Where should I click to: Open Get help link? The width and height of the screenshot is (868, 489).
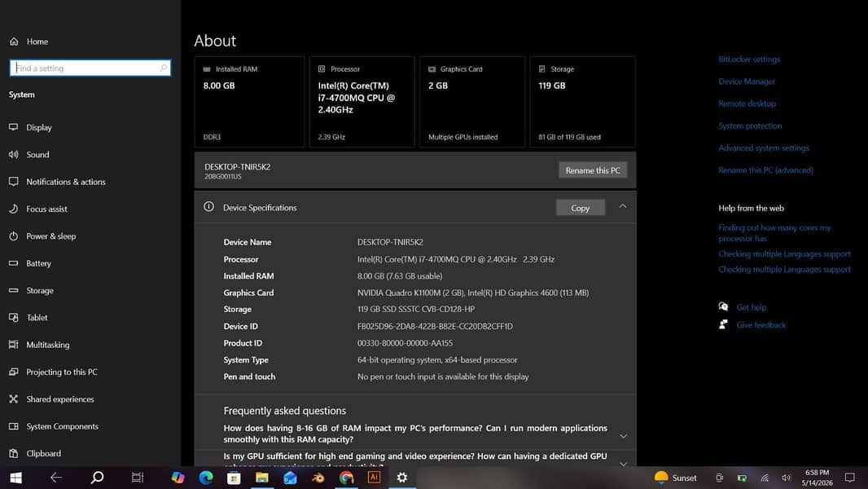[x=752, y=307]
